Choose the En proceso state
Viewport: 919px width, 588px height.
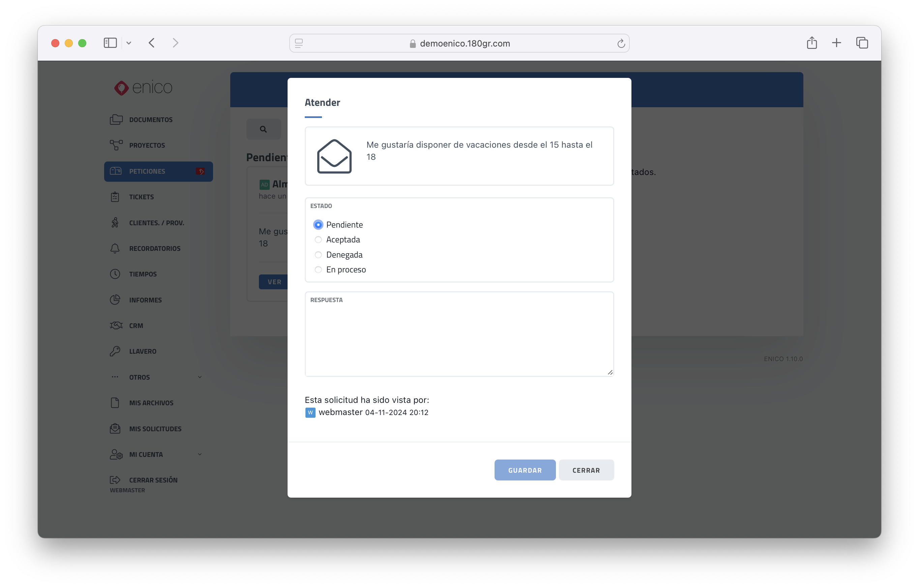coord(318,270)
